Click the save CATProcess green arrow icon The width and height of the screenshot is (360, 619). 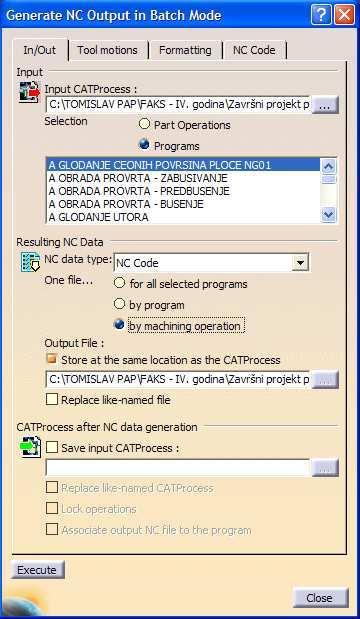(30, 447)
